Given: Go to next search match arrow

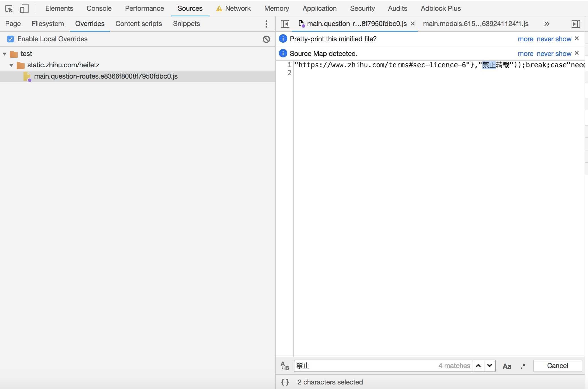Looking at the screenshot, I should tap(490, 366).
